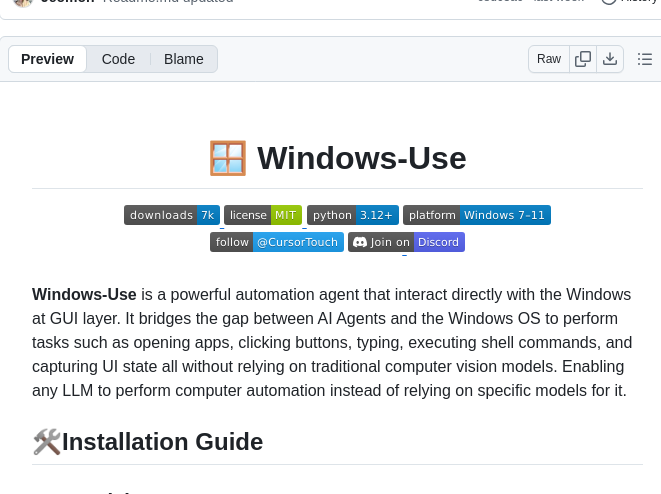Open the Blame view tab

[184, 59]
